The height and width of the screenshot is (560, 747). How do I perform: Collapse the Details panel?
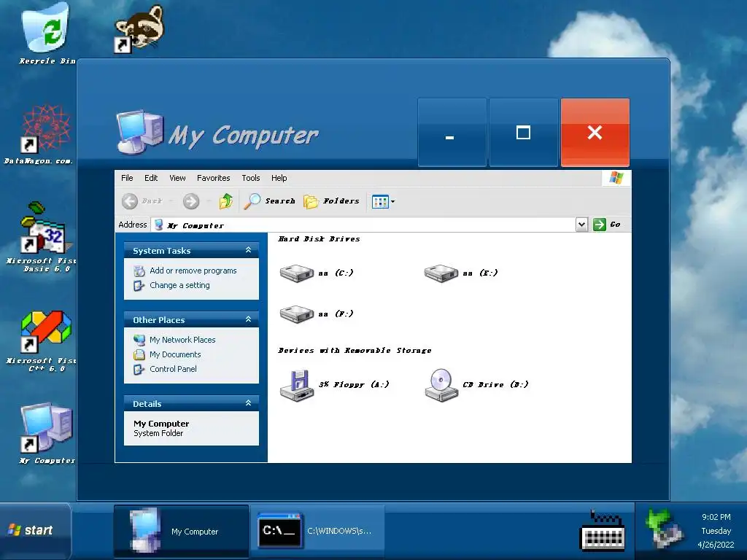click(248, 402)
